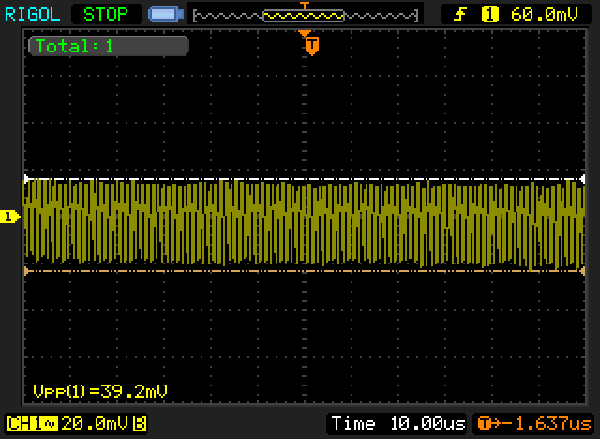
Task: Click the USB storage device icon
Action: click(166, 15)
